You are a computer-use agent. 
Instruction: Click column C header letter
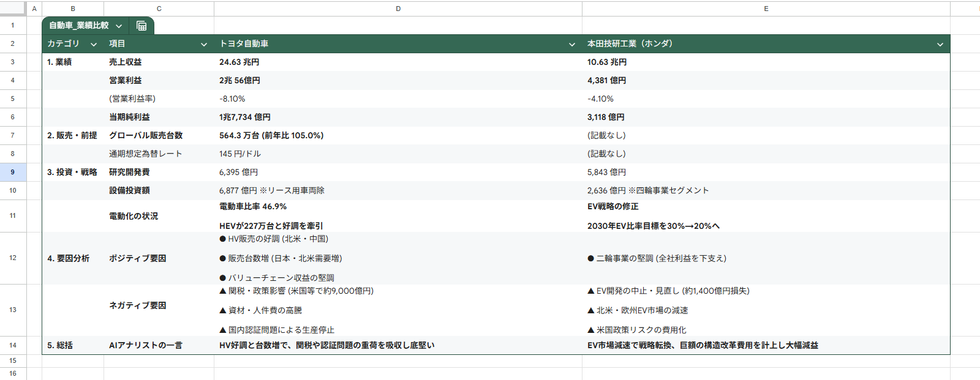159,9
